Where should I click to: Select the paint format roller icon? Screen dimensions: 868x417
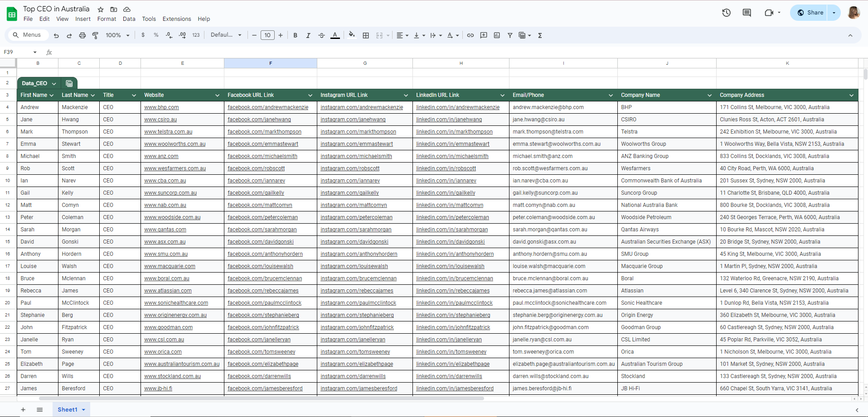pos(95,35)
